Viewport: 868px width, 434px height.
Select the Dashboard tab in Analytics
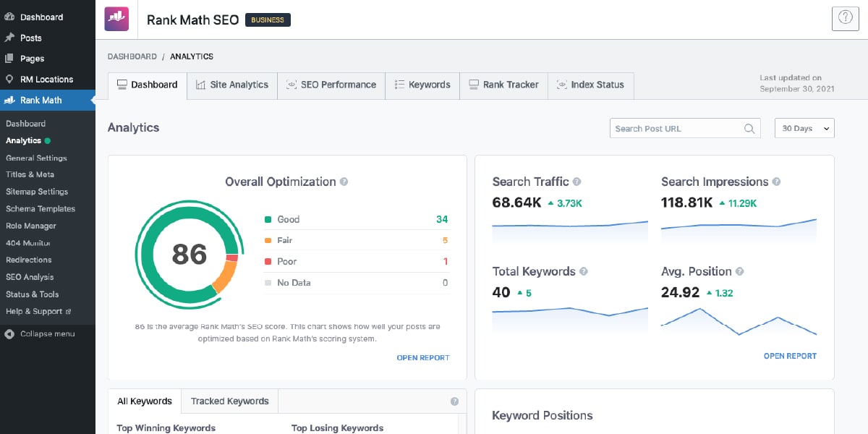tap(148, 85)
